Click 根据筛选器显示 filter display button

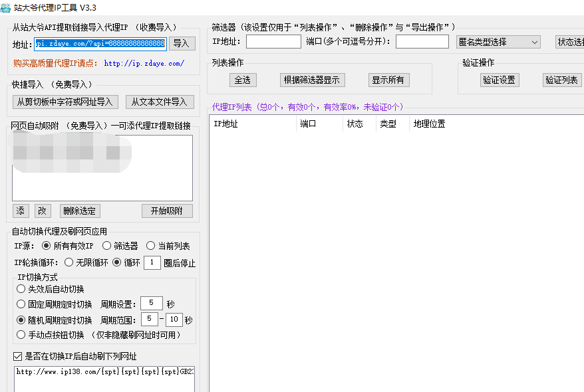pos(311,80)
